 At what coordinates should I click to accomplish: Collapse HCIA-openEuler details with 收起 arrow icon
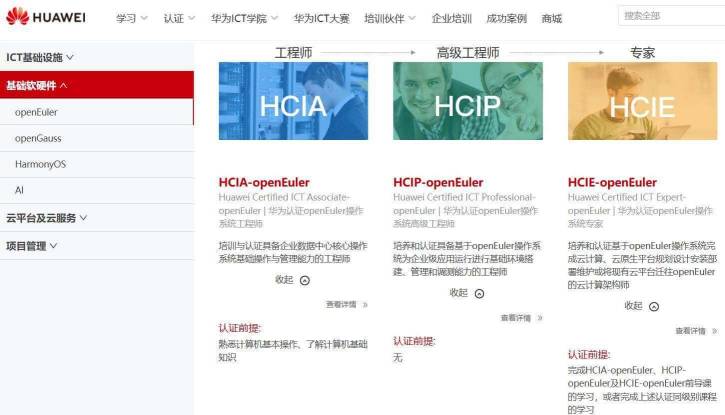305,281
